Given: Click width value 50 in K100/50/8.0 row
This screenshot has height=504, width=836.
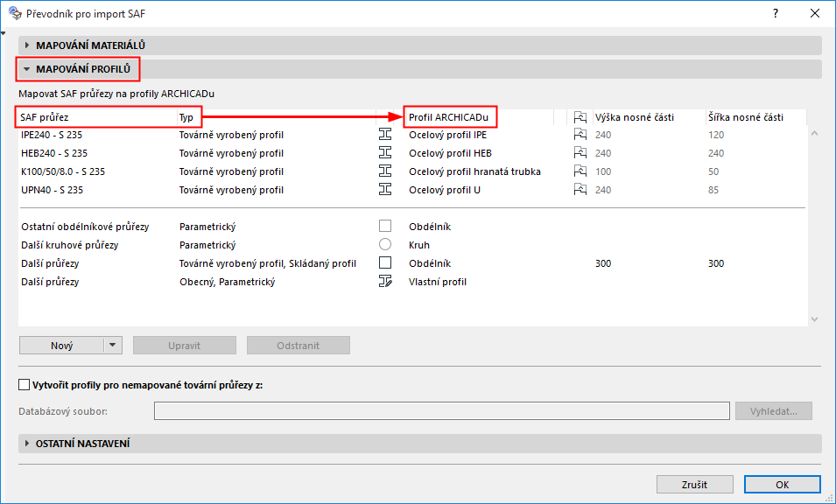Looking at the screenshot, I should (x=713, y=171).
